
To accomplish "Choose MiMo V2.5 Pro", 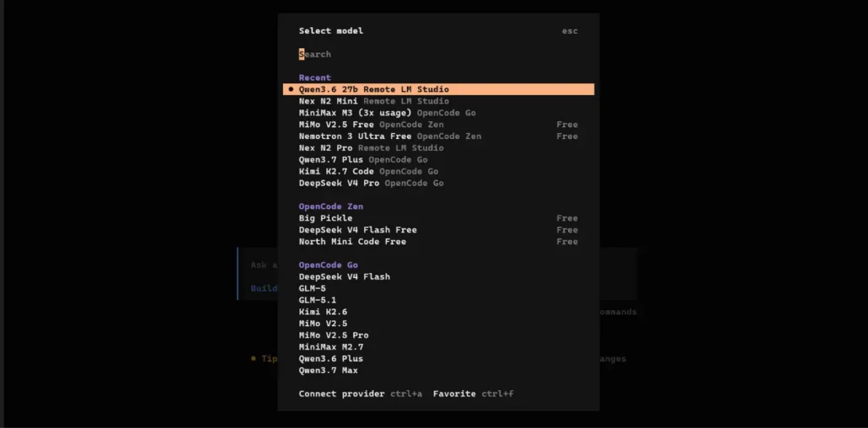I will (x=438, y=335).
